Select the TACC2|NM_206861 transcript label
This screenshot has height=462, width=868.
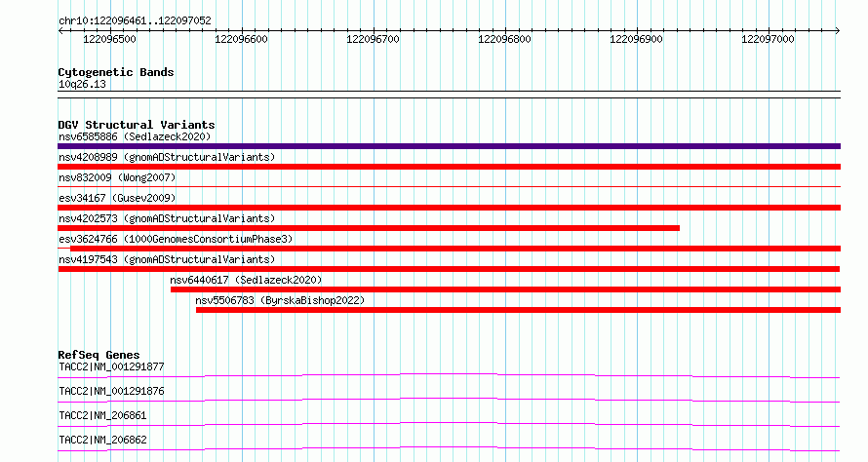pyautogui.click(x=102, y=415)
